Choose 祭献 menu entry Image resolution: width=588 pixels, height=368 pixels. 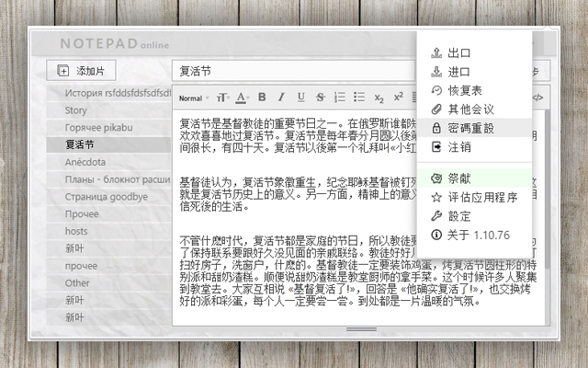pyautogui.click(x=474, y=178)
